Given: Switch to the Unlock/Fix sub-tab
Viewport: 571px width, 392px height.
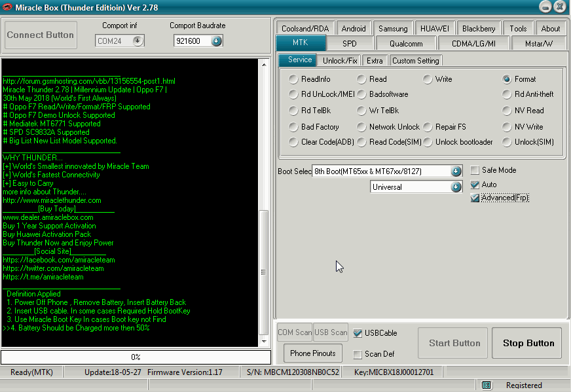Looking at the screenshot, I should click(340, 61).
